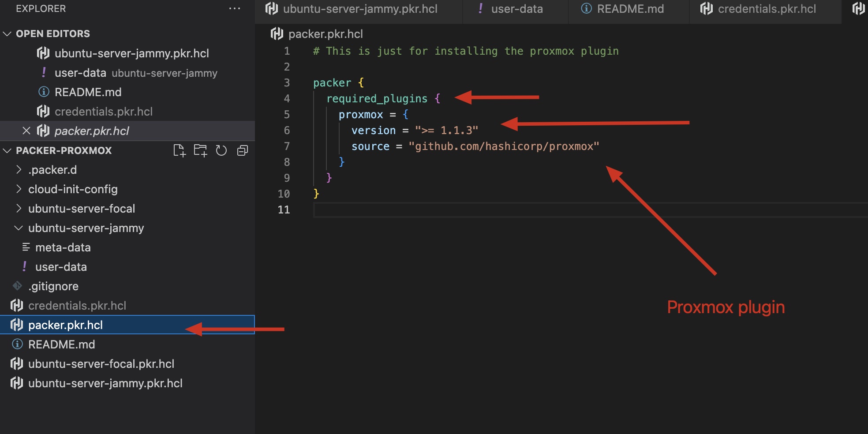The width and height of the screenshot is (868, 434).
Task: Open the .gitignore file
Action: point(127,286)
